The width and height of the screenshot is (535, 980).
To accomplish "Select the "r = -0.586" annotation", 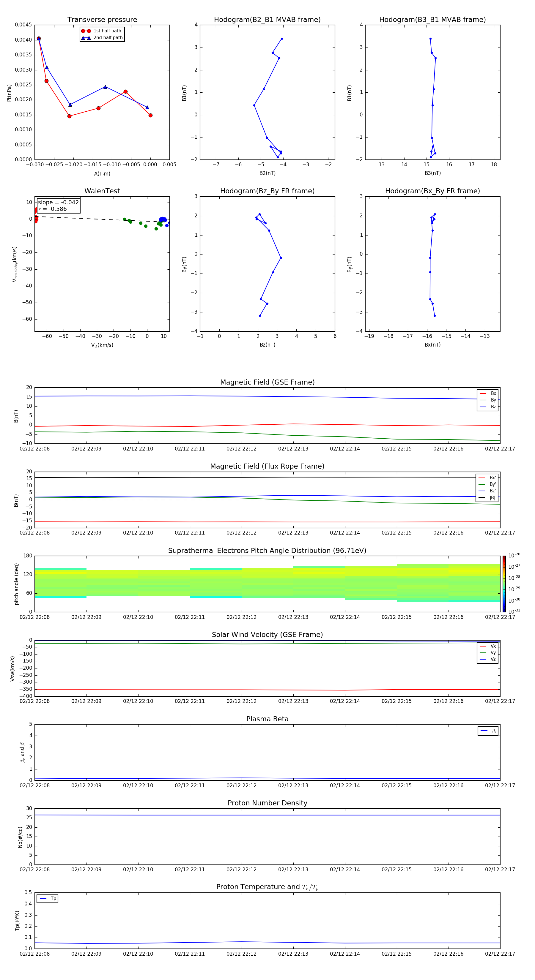I will click(53, 209).
